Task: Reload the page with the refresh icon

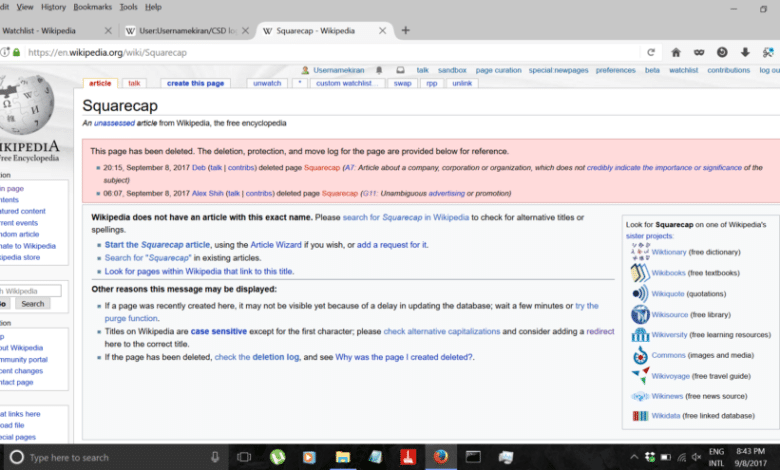Action: coord(651,52)
